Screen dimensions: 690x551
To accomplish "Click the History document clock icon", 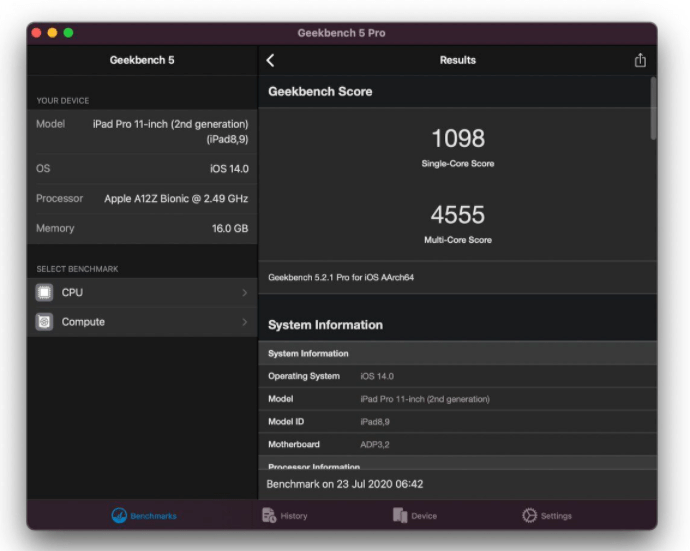I will click(269, 515).
